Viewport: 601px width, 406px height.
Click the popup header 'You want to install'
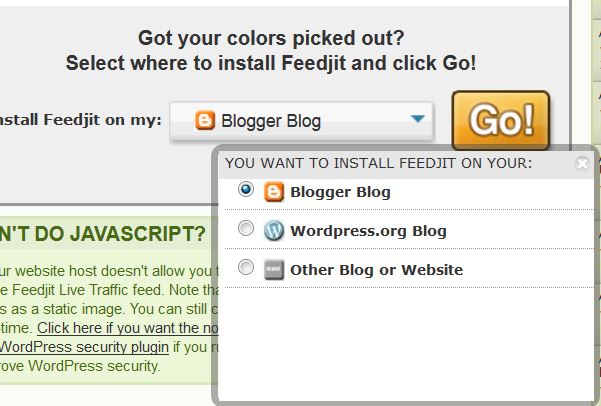[378, 163]
